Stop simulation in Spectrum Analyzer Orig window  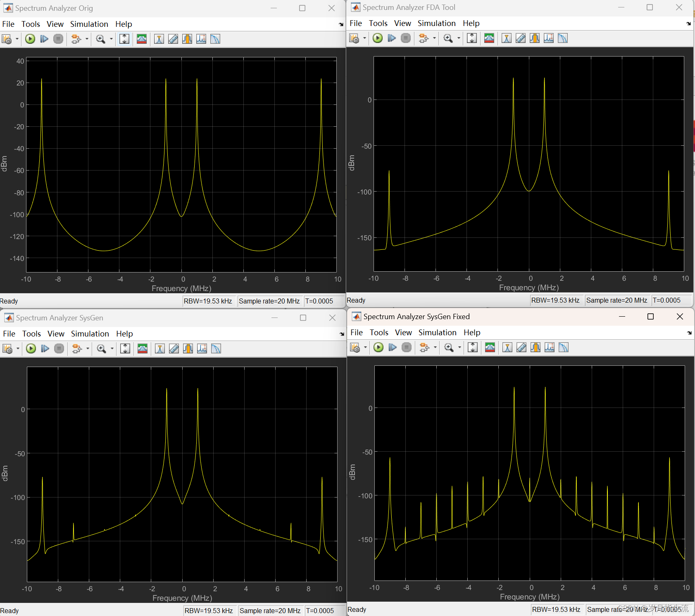(x=59, y=39)
